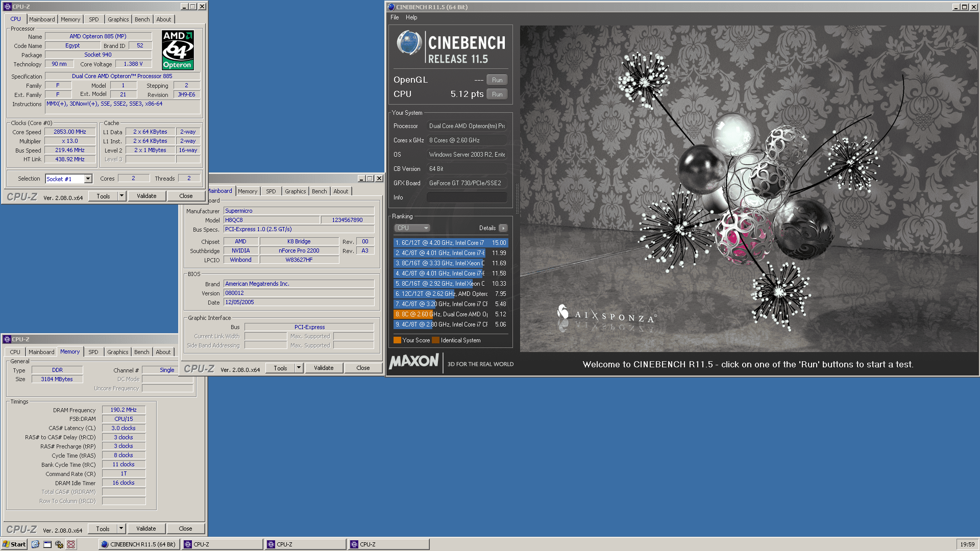The width and height of the screenshot is (980, 551).
Task: Select ranking row 4C/8T @ 2.80 GHz scoring 5.06
Action: tap(451, 324)
